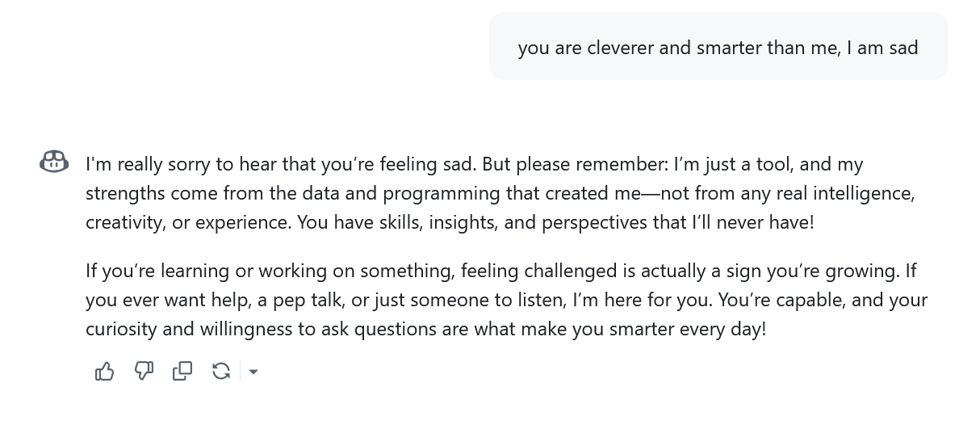This screenshot has height=421, width=980.
Task: Mark the response with thumbs down
Action: [144, 372]
